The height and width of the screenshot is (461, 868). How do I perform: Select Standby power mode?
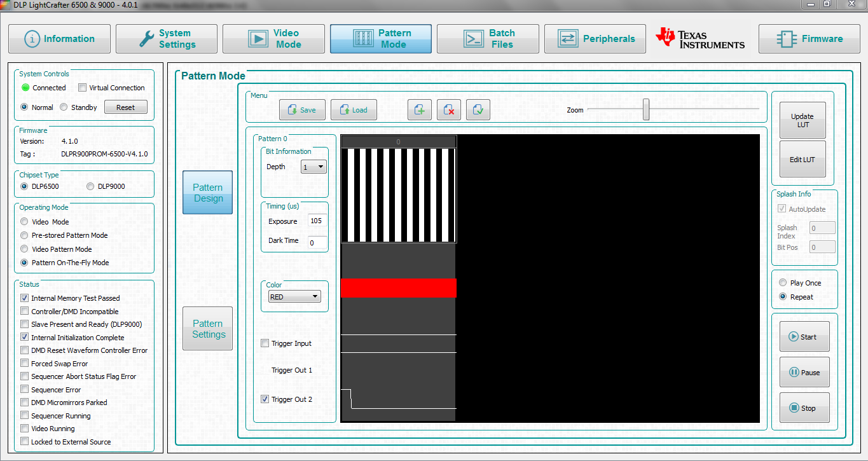[x=64, y=107]
